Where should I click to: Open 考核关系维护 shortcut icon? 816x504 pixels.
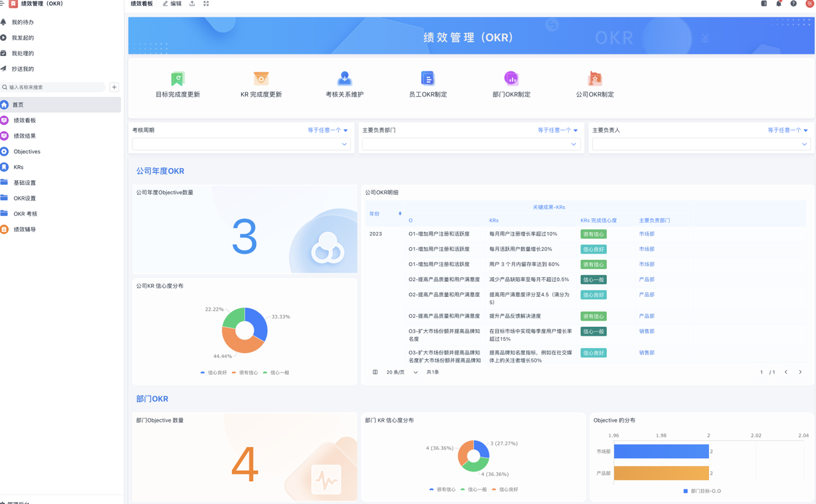[345, 78]
